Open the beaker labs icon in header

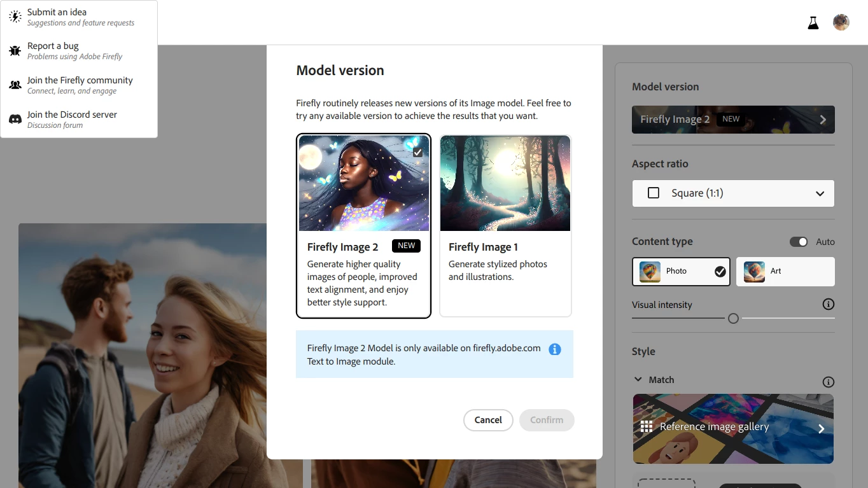click(x=813, y=23)
